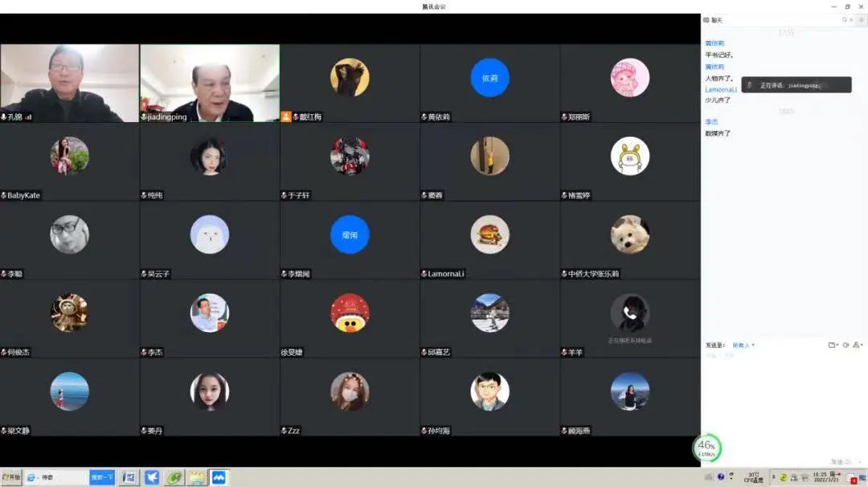Open the file send icon in chat
Screen dimensions: 868x487
[x=832, y=345]
